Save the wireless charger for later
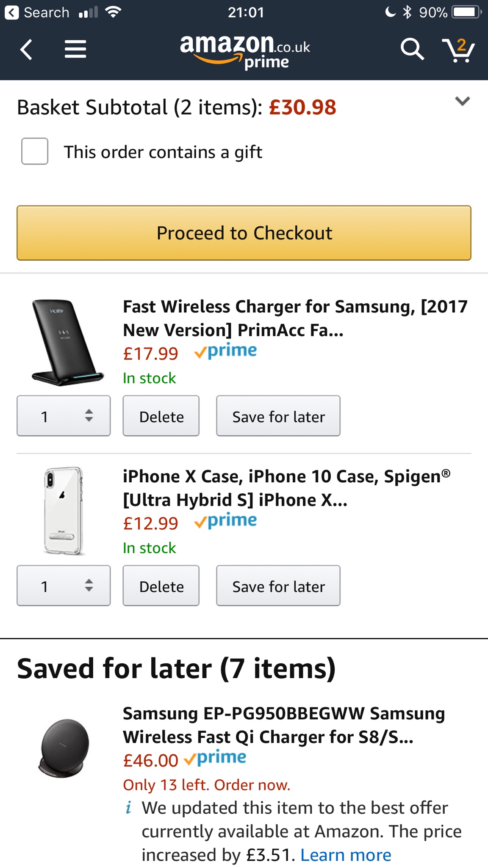 pyautogui.click(x=278, y=416)
